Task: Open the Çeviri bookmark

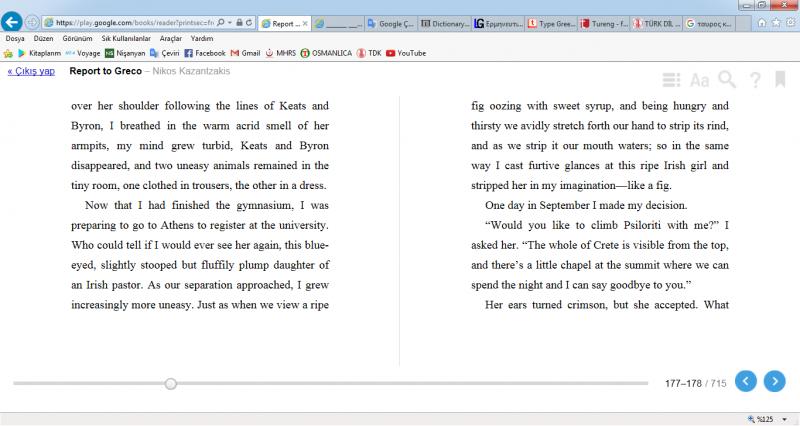Action: [x=164, y=53]
